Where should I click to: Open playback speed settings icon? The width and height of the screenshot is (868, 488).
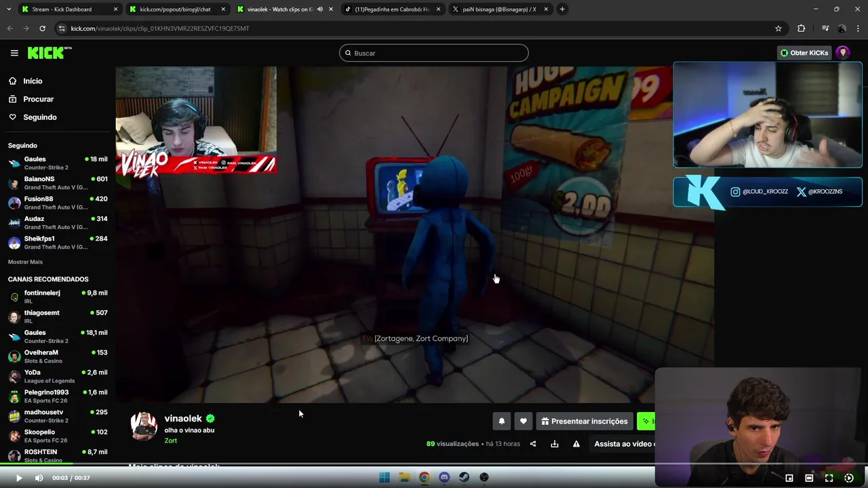pyautogui.click(x=848, y=478)
